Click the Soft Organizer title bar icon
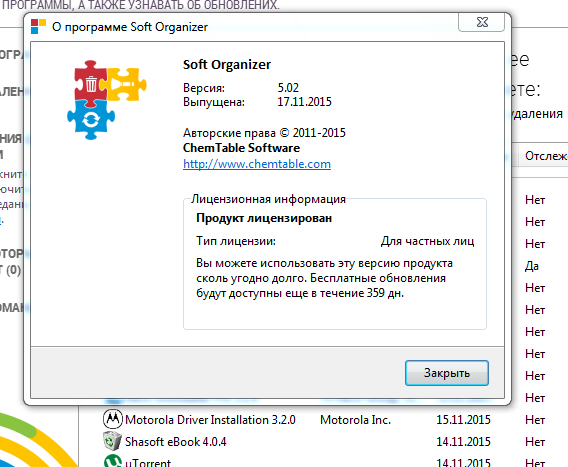 (38, 26)
